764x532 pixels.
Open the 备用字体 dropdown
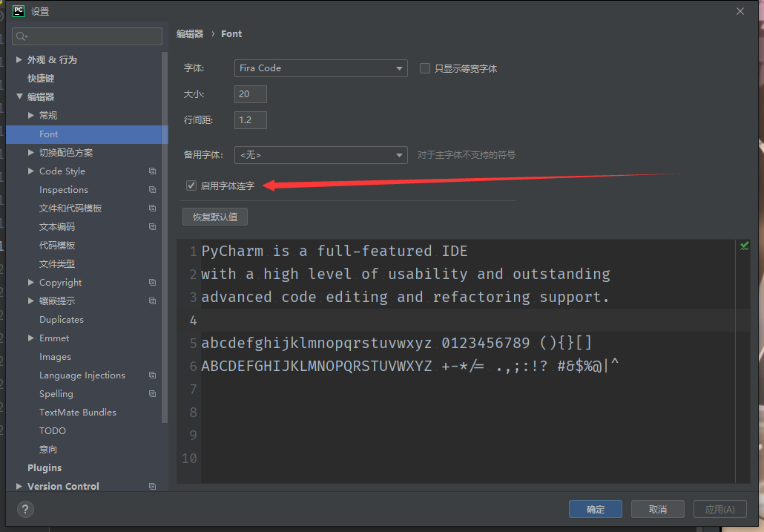coord(321,155)
